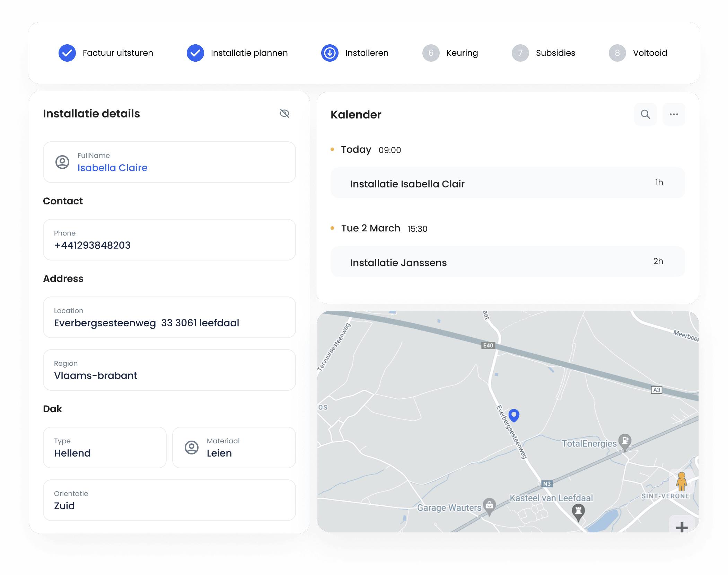
Task: Click the Street View pegman icon
Action: (x=682, y=481)
